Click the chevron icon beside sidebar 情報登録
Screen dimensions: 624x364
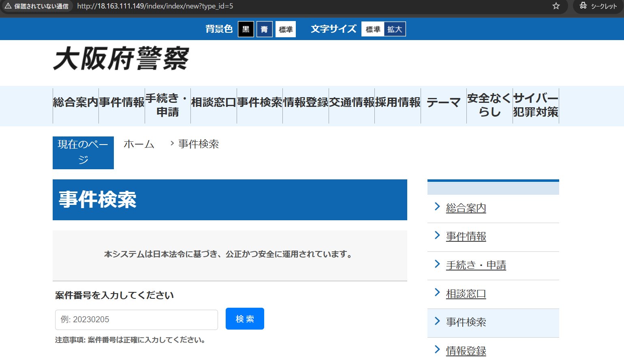click(x=437, y=349)
